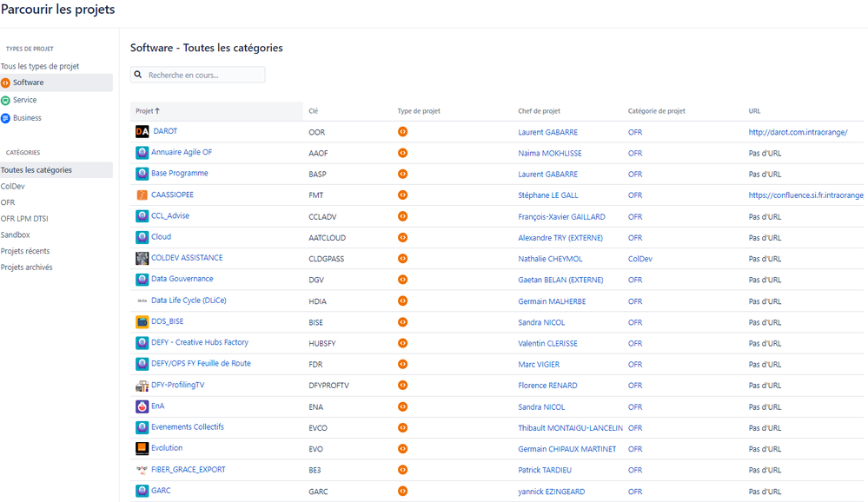868x502 pixels.
Task: Click the Data Life Cycle project avatar
Action: 142,301
